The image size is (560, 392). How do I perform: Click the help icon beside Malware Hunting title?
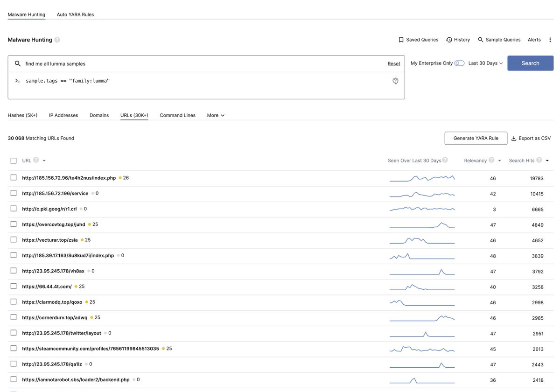[x=57, y=40]
